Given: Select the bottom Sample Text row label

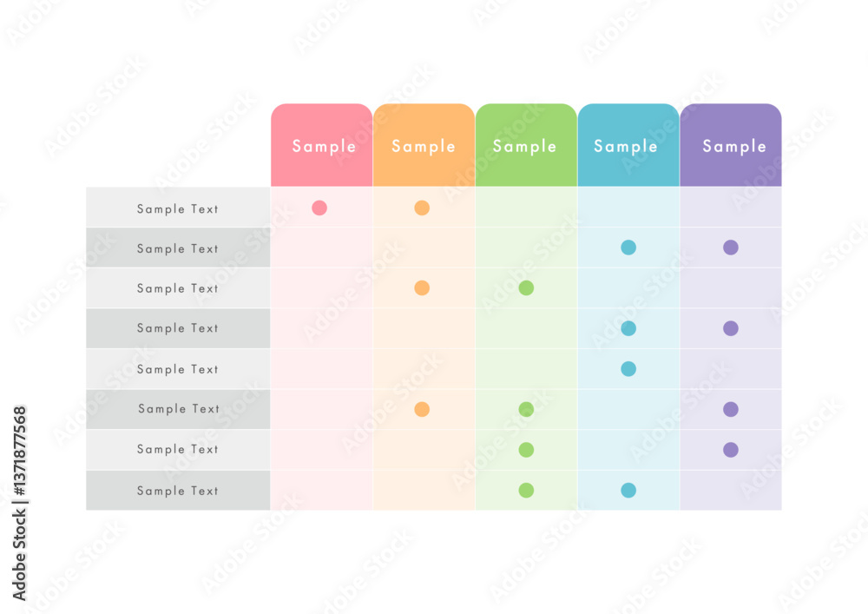Looking at the screenshot, I should [x=178, y=491].
